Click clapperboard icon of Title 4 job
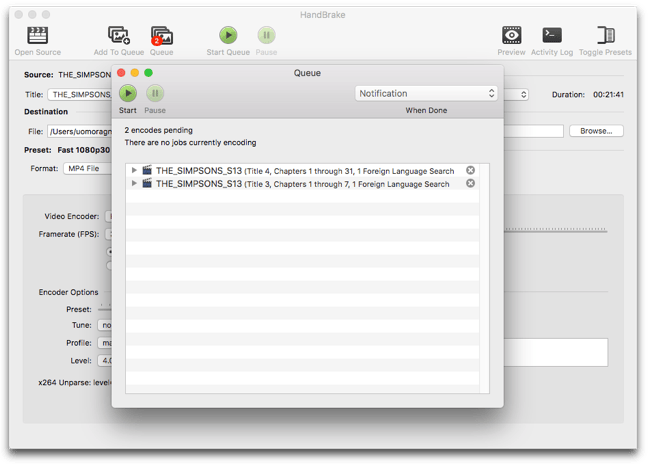The height and width of the screenshot is (464, 648). (147, 170)
